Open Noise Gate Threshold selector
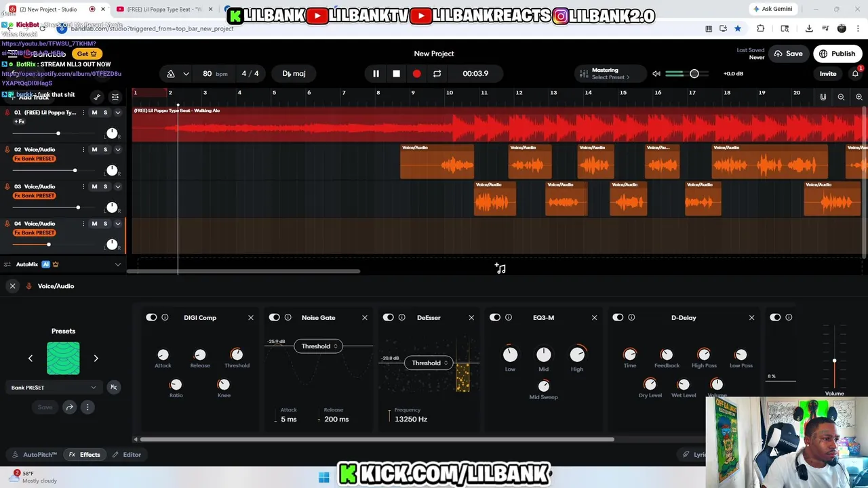Viewport: 868px width, 488px height. pos(319,346)
